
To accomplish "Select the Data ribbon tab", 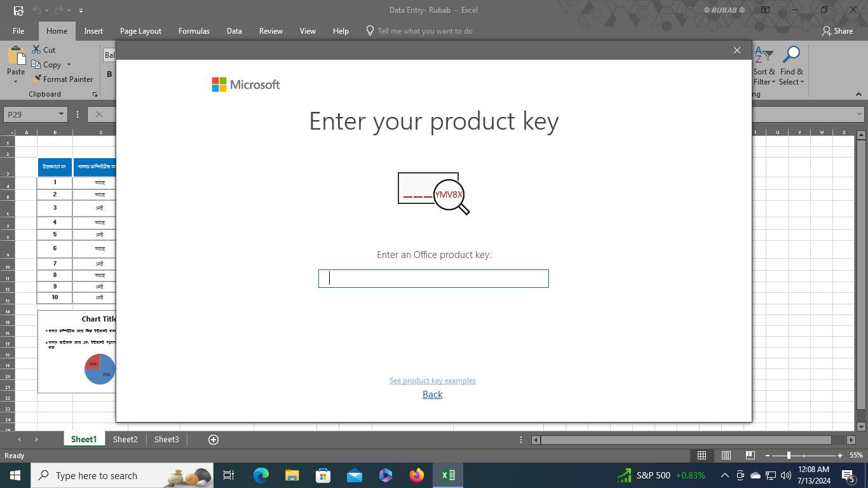I will 234,30.
